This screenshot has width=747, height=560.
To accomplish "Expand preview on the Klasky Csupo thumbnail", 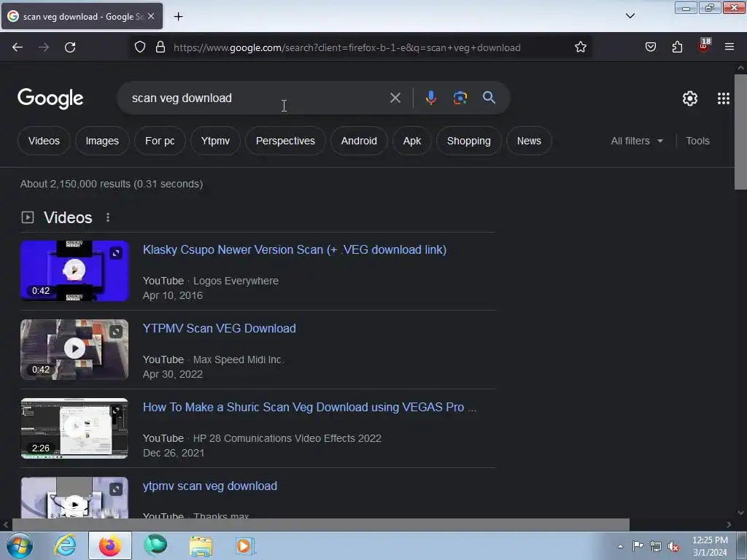I will point(116,253).
